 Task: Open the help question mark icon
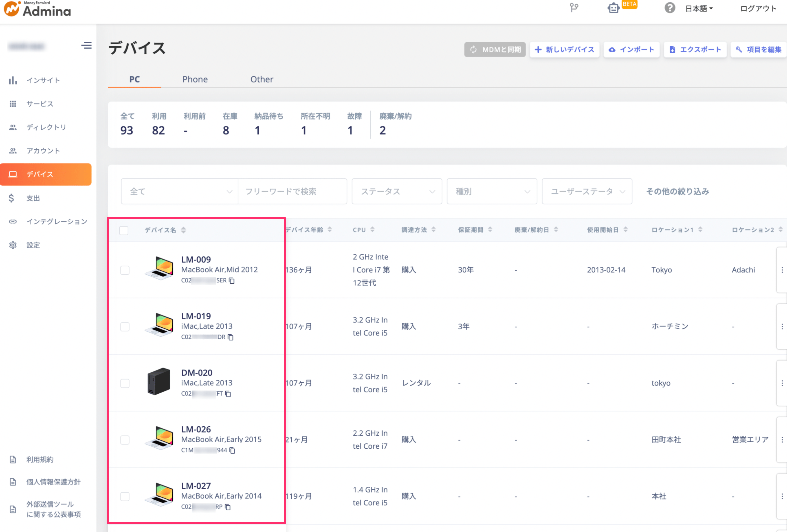coord(670,8)
